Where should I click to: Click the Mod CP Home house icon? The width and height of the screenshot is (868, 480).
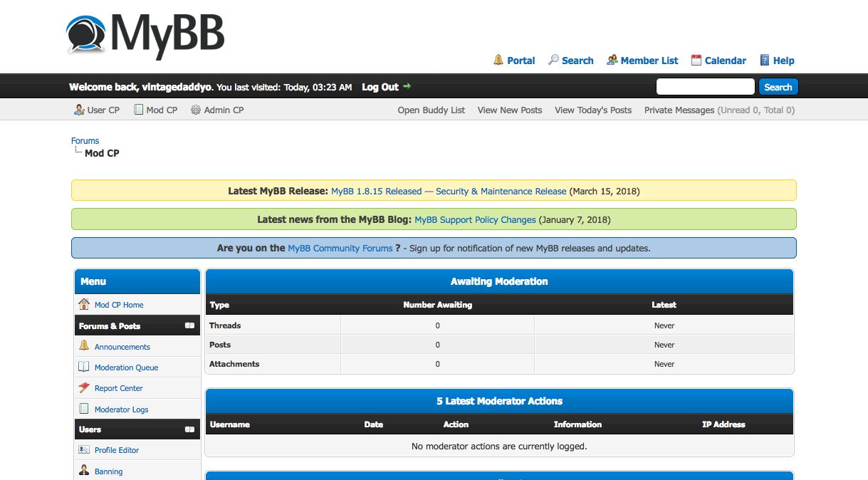coord(84,304)
